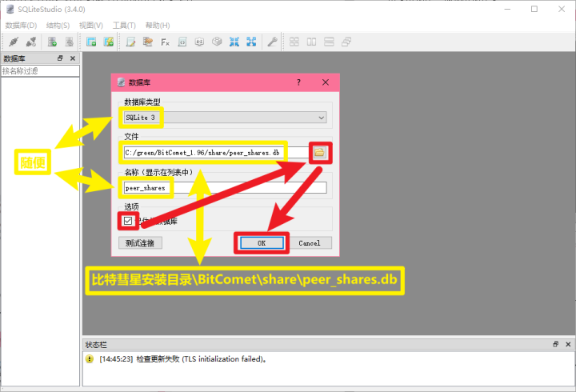Close the 数据库 dialog window
Viewport: 576px width, 392px height.
coord(326,82)
